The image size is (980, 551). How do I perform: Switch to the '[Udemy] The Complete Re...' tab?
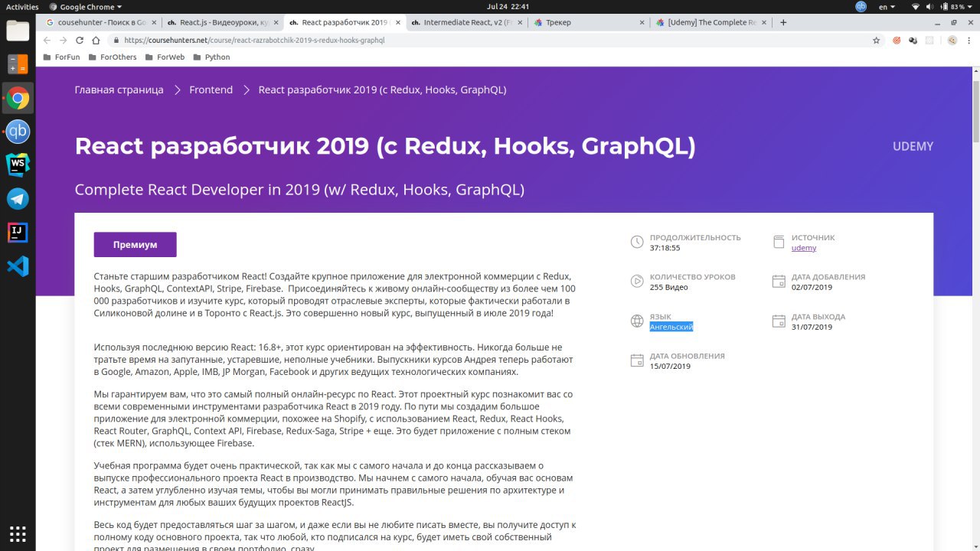710,23
